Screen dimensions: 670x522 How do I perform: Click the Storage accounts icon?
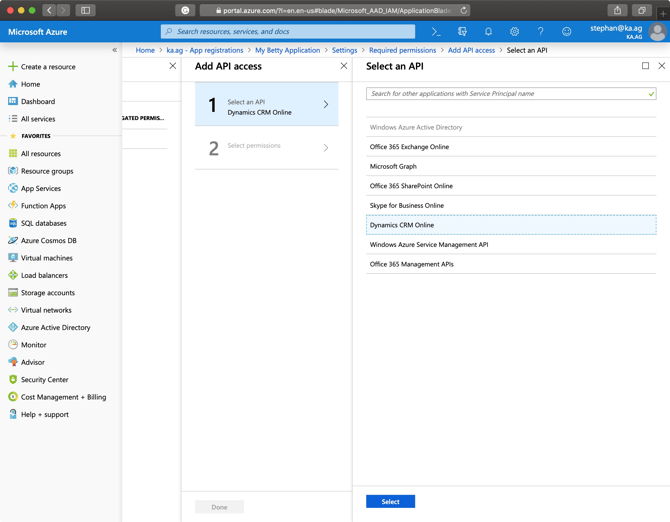(x=13, y=293)
